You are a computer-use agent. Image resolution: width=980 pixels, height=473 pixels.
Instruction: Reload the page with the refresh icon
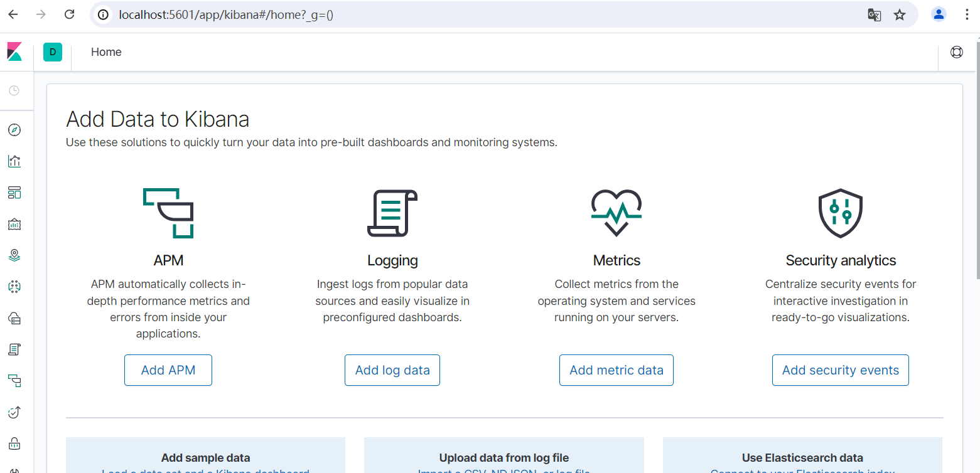[70, 14]
